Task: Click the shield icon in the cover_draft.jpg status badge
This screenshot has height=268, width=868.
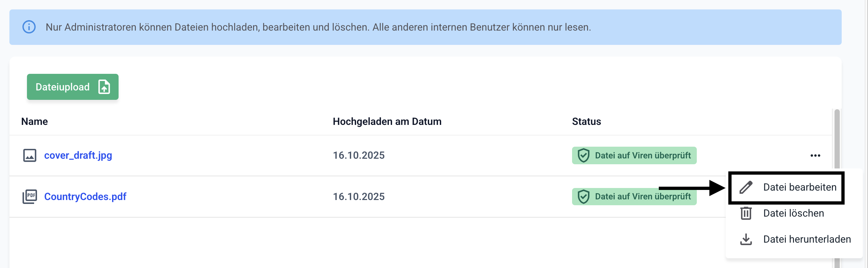Action: point(583,155)
